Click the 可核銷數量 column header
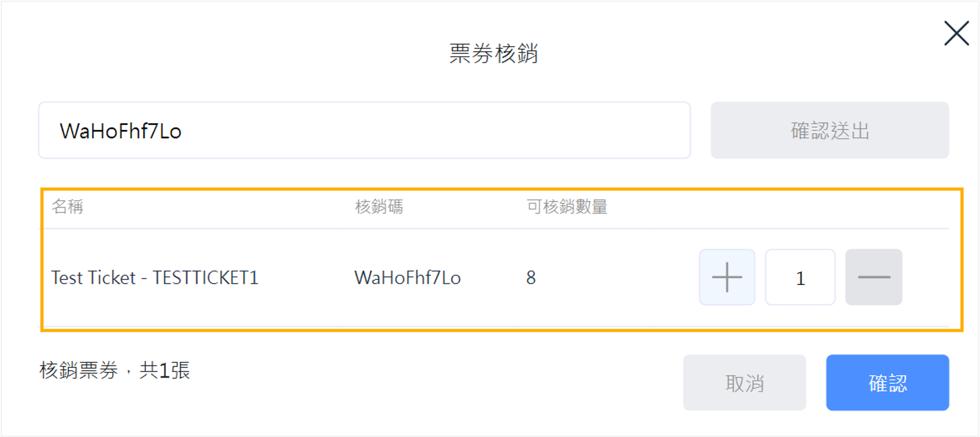The height and width of the screenshot is (437, 980). pos(567,207)
